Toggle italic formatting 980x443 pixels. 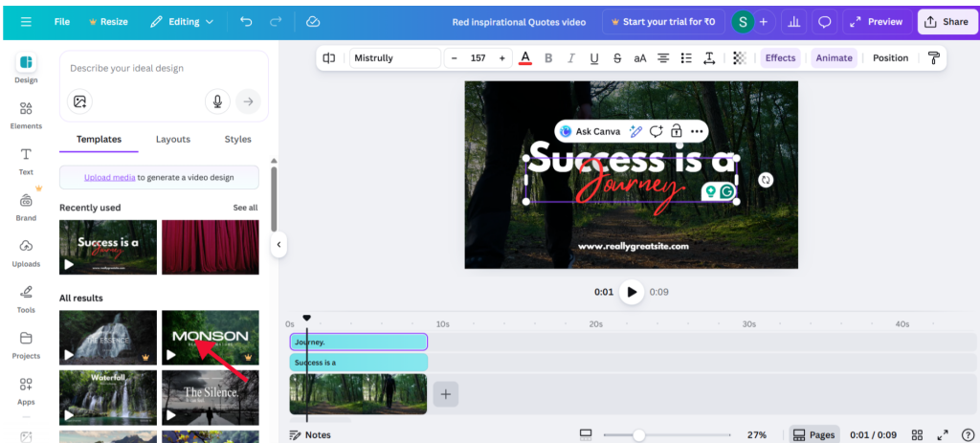(570, 58)
